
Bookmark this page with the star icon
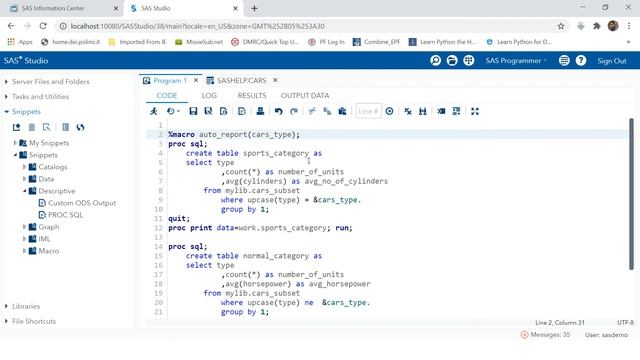click(x=561, y=26)
